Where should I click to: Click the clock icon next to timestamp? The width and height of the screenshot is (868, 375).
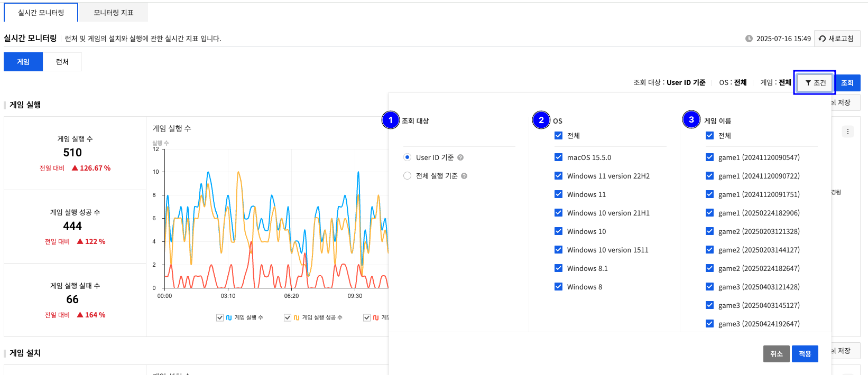pos(749,39)
